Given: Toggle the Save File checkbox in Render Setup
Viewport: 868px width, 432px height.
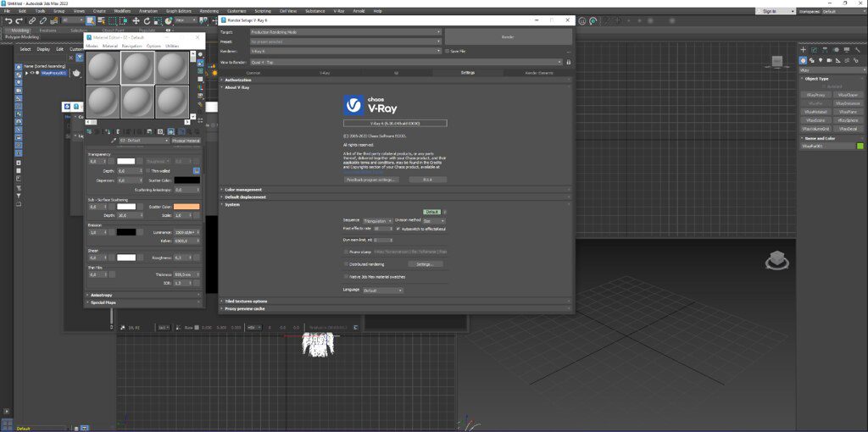Looking at the screenshot, I should (448, 50).
